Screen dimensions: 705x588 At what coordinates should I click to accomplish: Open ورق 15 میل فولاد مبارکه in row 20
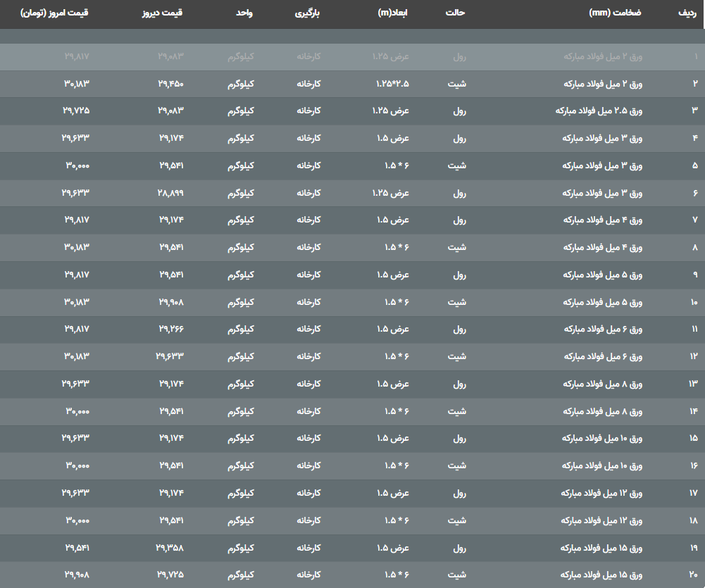pyautogui.click(x=601, y=575)
